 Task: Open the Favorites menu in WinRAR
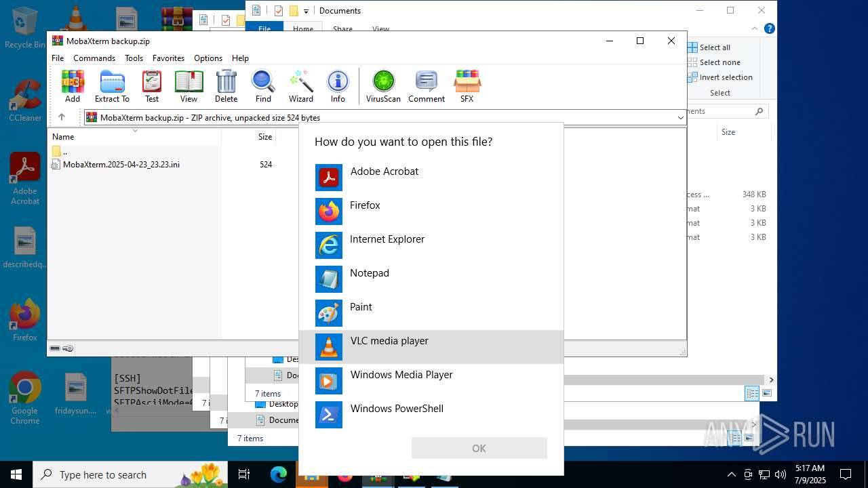pos(168,58)
